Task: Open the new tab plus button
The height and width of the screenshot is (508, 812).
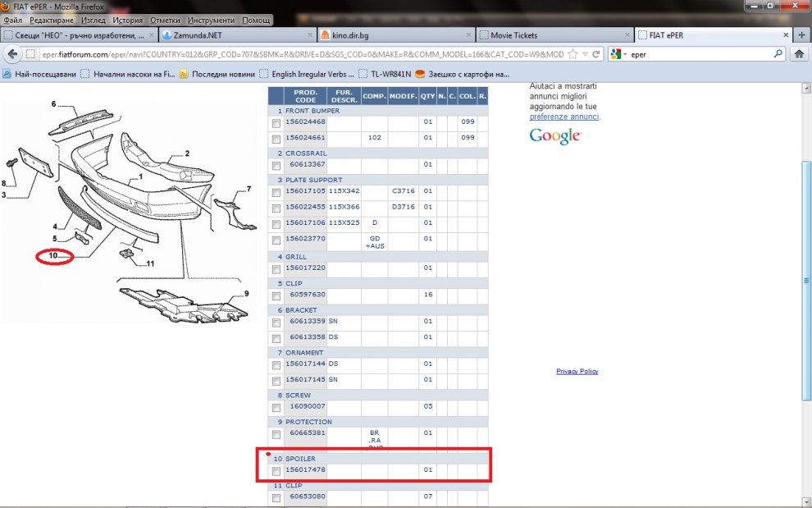Action: (x=801, y=35)
